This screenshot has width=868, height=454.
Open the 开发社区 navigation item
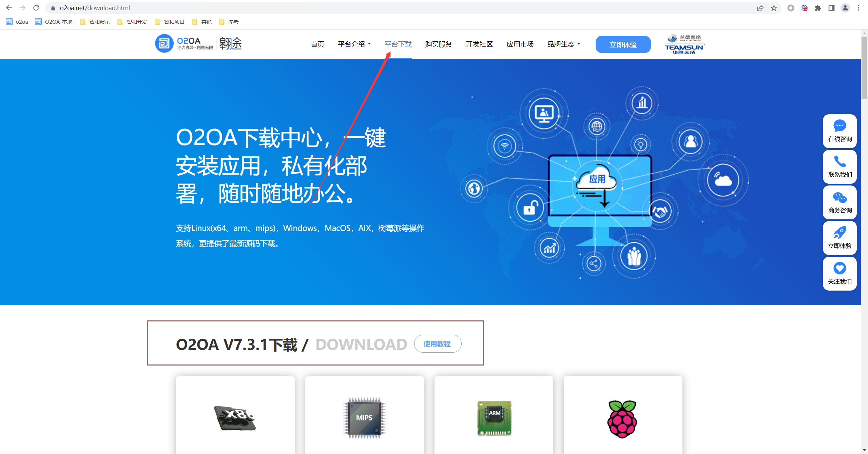[479, 44]
